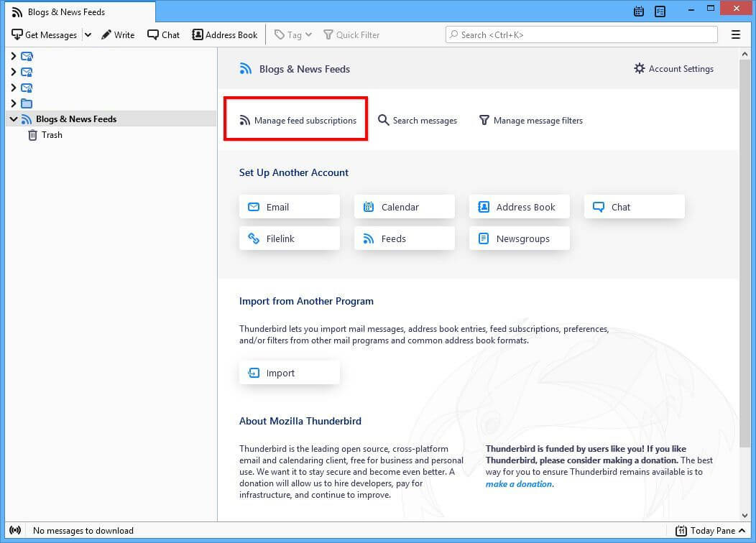This screenshot has height=543, width=756.
Task: Click the local folder icon in tree
Action: pos(27,103)
